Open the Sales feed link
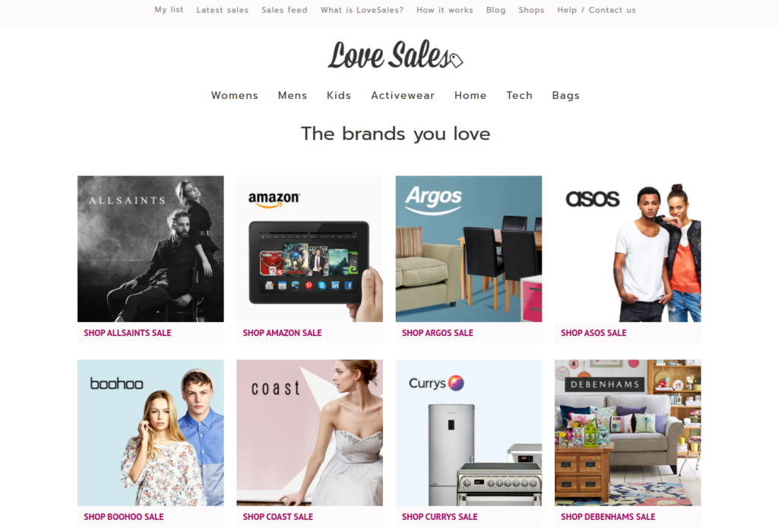Image resolution: width=778 pixels, height=532 pixels. pos(284,10)
